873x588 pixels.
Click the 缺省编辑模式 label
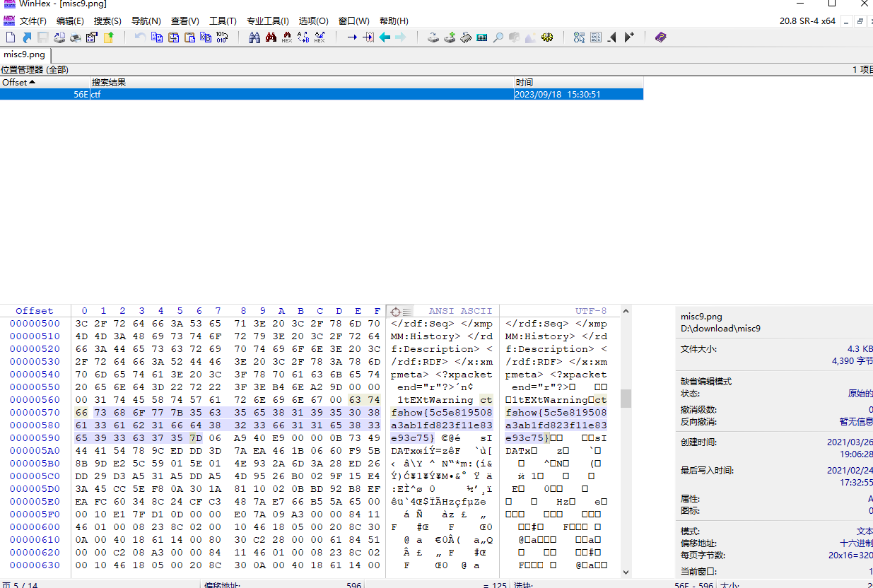click(706, 382)
